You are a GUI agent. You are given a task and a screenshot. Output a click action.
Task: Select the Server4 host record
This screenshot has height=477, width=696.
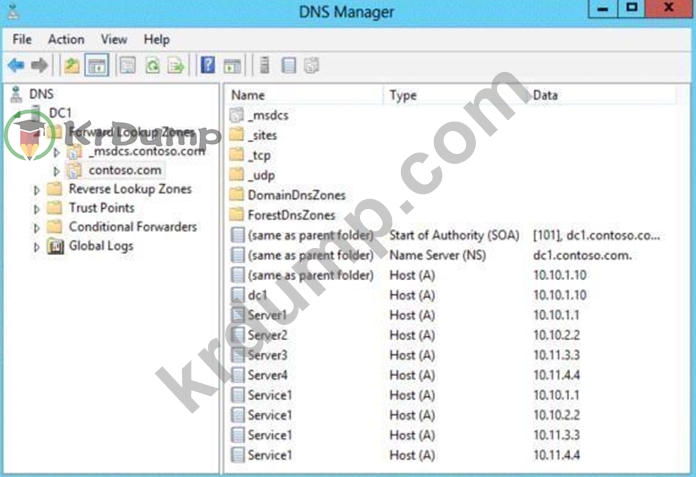pyautogui.click(x=405, y=375)
